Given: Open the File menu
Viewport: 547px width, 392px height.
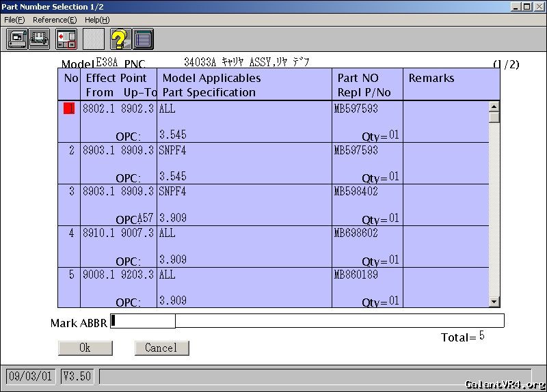Looking at the screenshot, I should pos(14,20).
